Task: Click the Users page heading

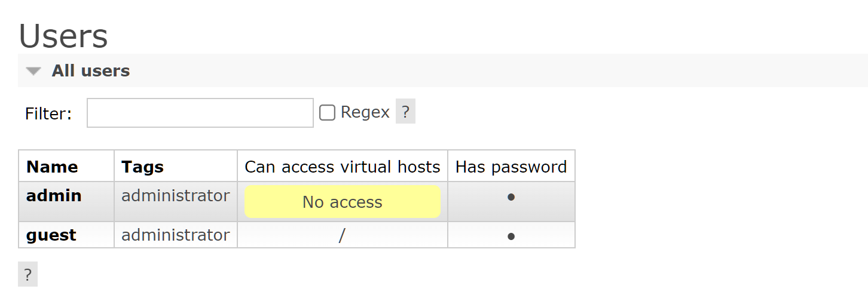Action: point(63,35)
